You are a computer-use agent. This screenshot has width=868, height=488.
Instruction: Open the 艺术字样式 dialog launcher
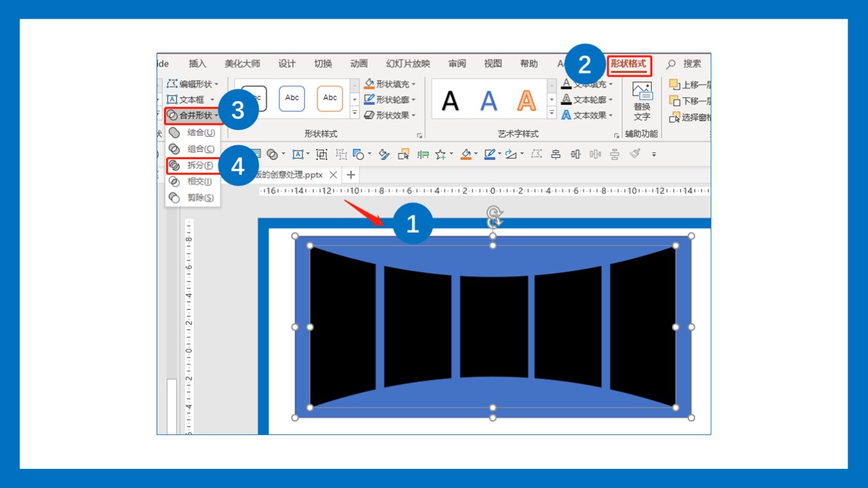click(x=616, y=135)
